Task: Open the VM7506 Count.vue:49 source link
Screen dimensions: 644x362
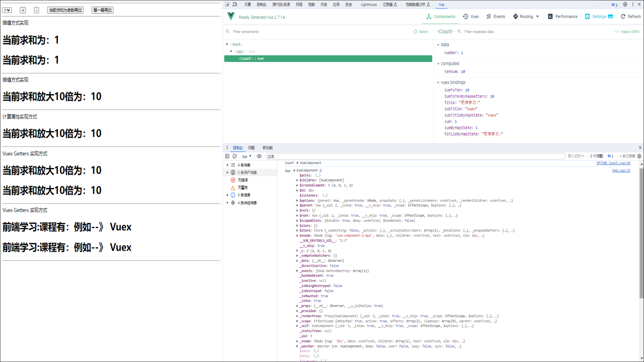Action: pyautogui.click(x=613, y=163)
